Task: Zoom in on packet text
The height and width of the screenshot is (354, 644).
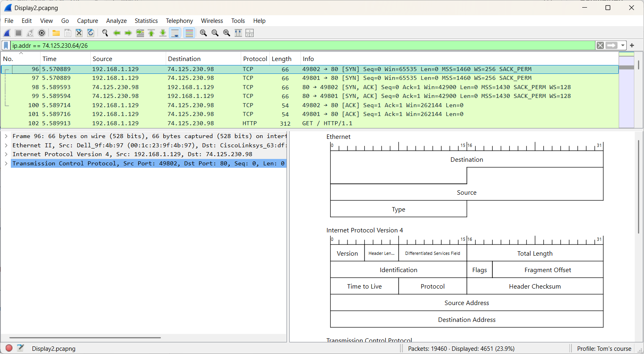Action: click(203, 33)
